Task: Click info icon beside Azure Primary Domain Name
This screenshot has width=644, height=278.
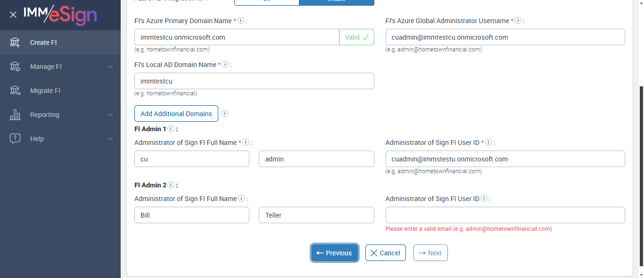Action: 241,21
